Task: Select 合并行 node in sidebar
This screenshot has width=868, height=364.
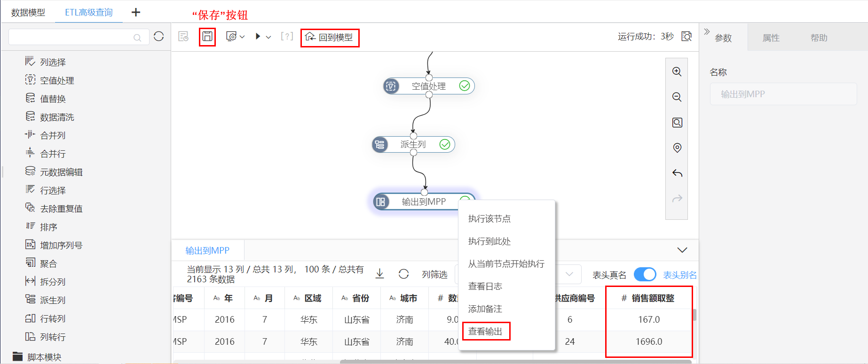Action: [45, 154]
